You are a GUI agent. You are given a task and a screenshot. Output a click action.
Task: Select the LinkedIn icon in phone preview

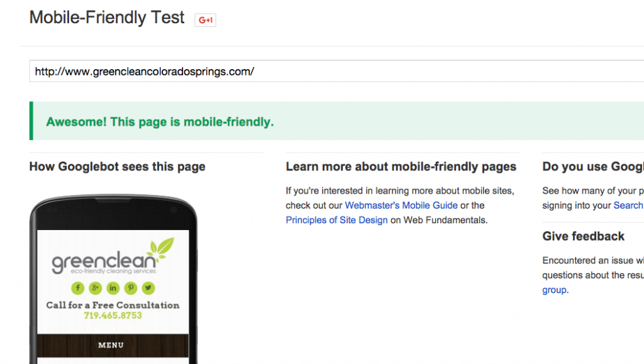coord(113,288)
